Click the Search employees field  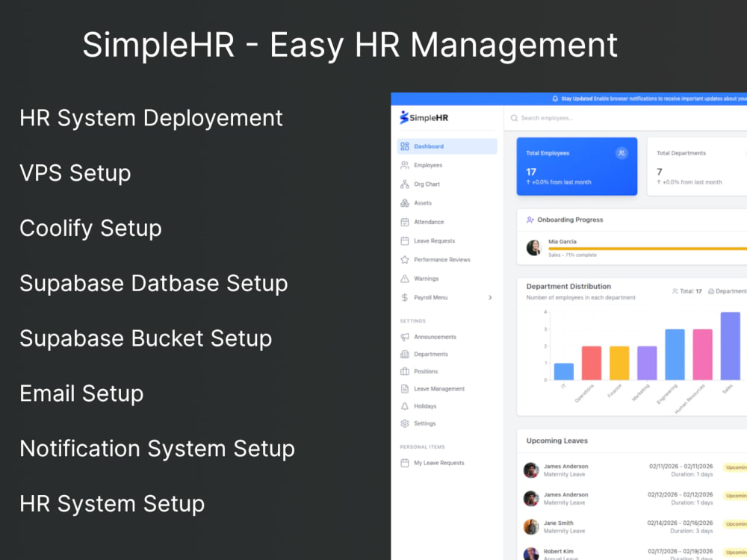click(x=627, y=118)
